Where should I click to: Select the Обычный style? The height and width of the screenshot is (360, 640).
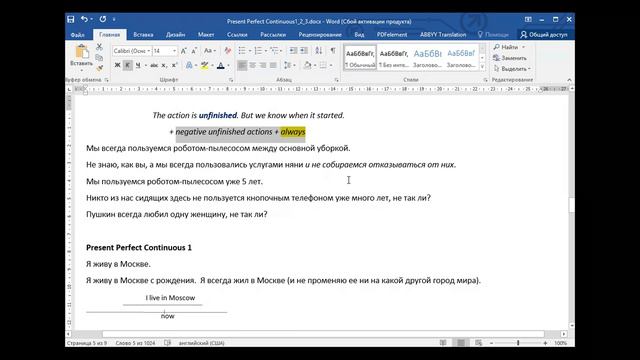[x=360, y=58]
